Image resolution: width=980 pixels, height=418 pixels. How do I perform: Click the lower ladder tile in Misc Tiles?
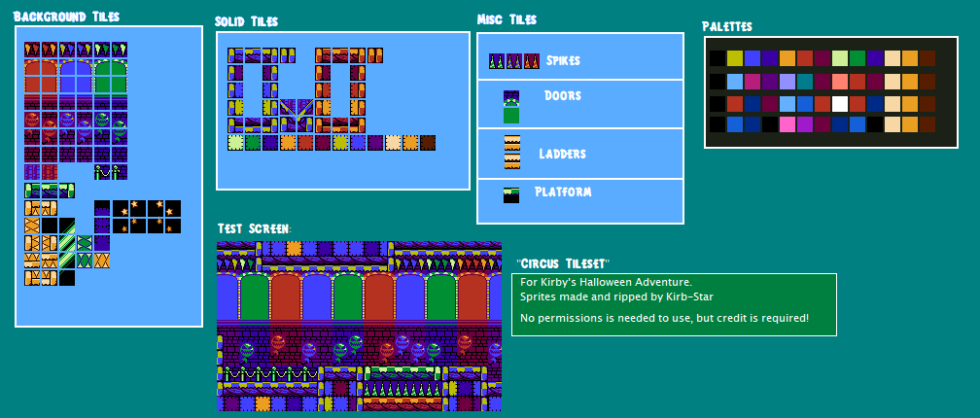click(511, 161)
